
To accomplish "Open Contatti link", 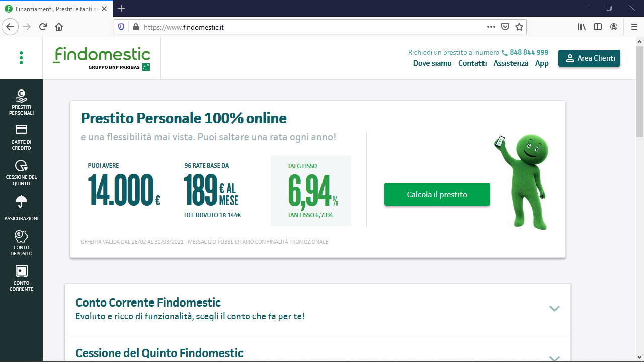I will click(472, 63).
